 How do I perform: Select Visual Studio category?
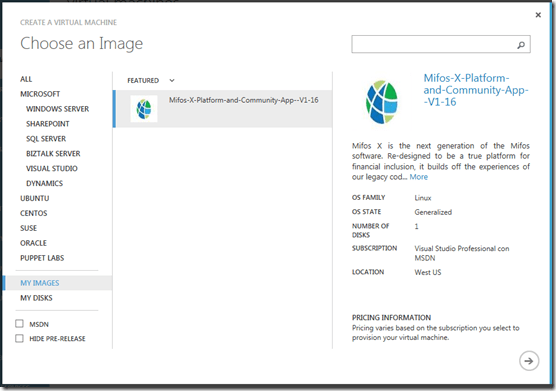coord(52,168)
